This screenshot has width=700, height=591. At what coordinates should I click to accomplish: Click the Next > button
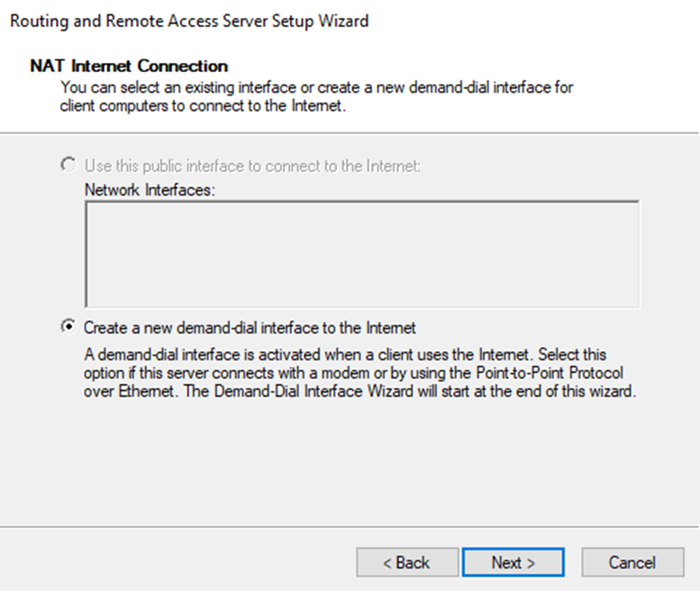click(513, 562)
